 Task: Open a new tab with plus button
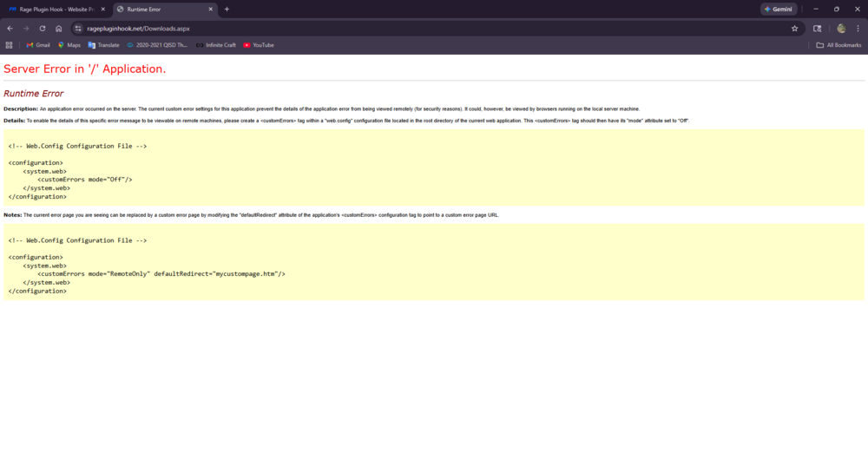point(227,9)
